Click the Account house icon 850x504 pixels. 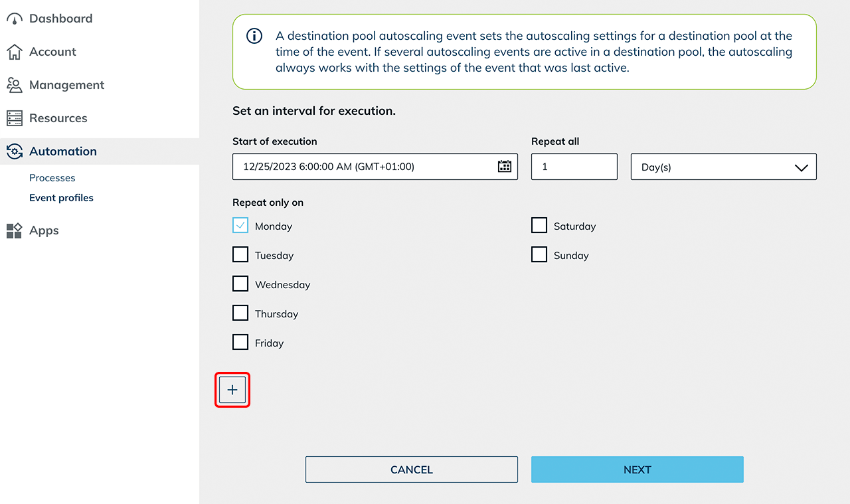[15, 52]
